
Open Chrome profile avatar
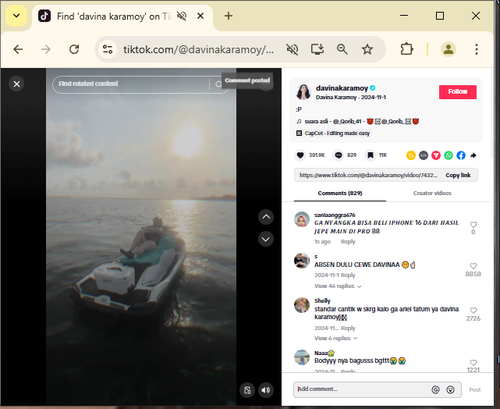pyautogui.click(x=448, y=50)
